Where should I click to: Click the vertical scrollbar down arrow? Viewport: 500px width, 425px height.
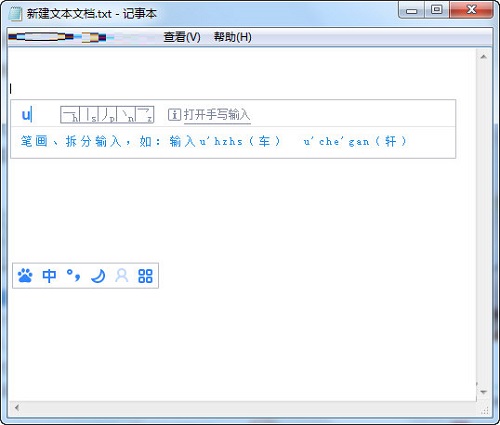pos(484,392)
